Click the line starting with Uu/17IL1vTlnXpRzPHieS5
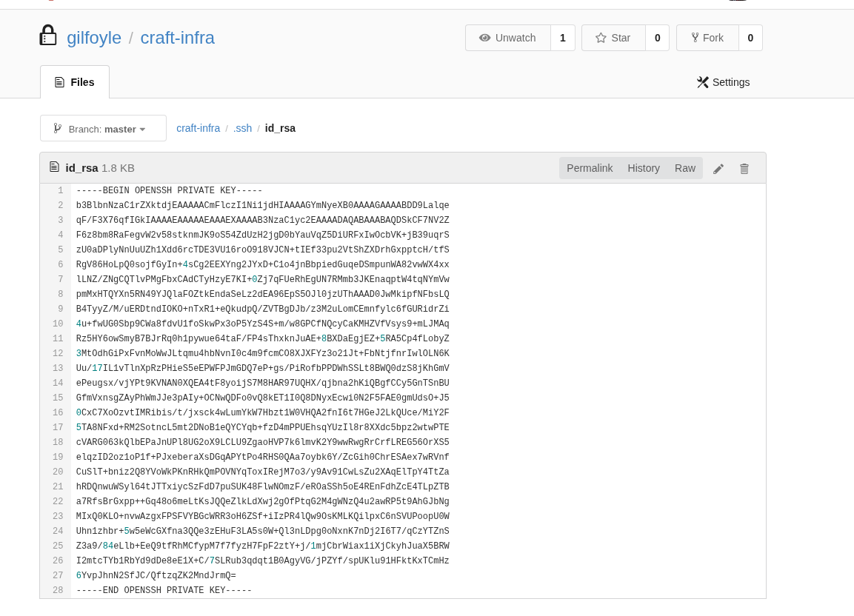Image resolution: width=854 pixels, height=616 pixels. coord(262,368)
